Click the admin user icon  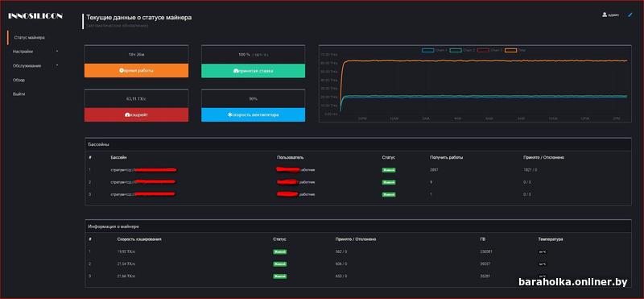[x=605, y=15]
